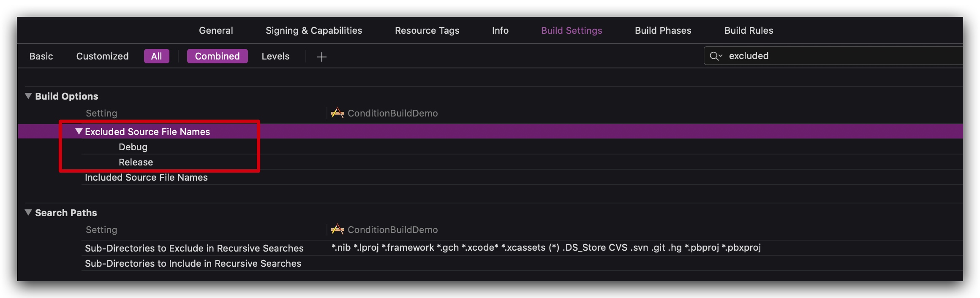Screen dimensions: 980x298
Task: Show Customized build settings only
Action: coord(102,56)
